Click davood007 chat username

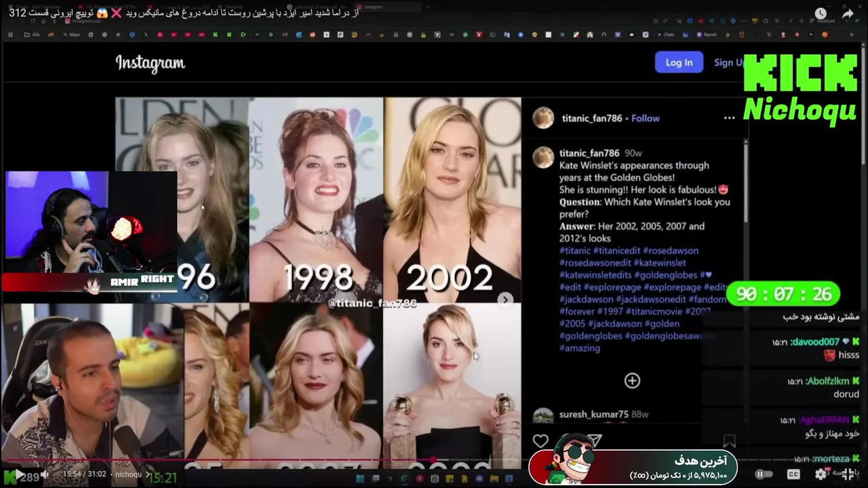(814, 342)
